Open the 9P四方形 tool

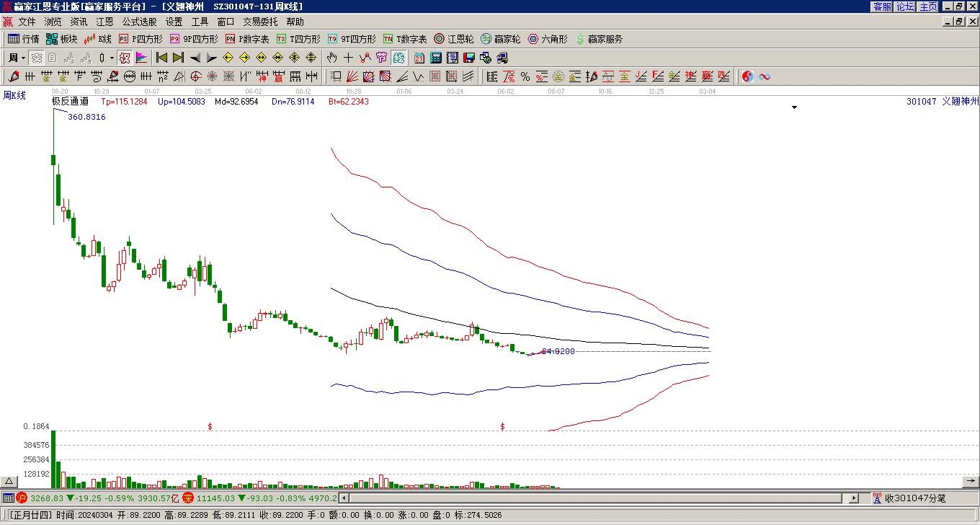[193, 39]
